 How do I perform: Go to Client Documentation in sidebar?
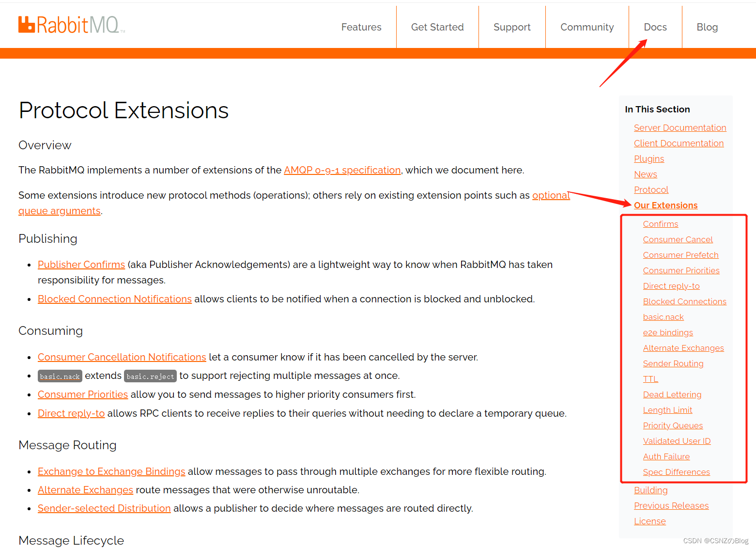[679, 143]
